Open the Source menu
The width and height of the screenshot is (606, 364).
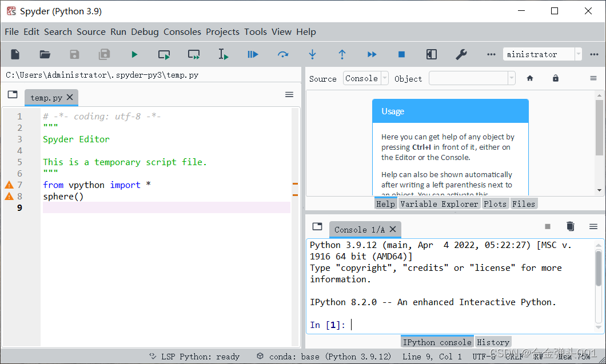point(91,31)
